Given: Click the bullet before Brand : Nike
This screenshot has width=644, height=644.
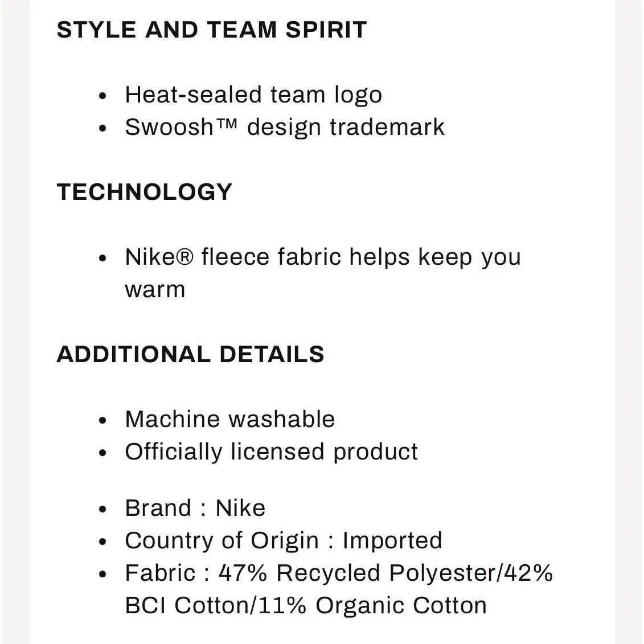Looking at the screenshot, I should [102, 509].
